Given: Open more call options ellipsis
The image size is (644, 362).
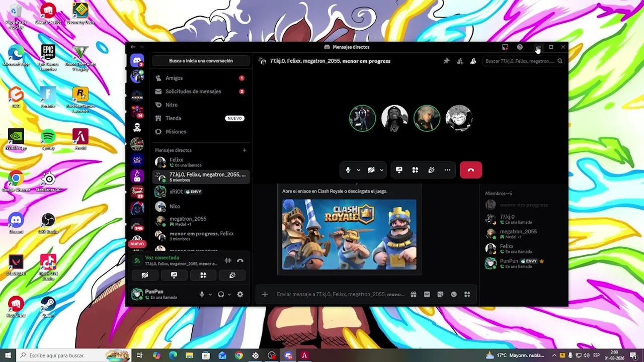Looking at the screenshot, I should click(447, 170).
